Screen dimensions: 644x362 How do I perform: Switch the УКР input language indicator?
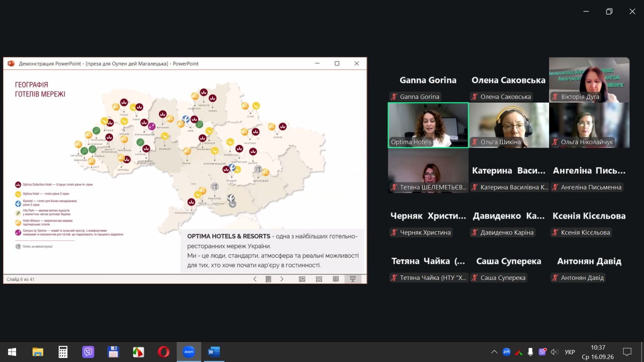pos(570,352)
